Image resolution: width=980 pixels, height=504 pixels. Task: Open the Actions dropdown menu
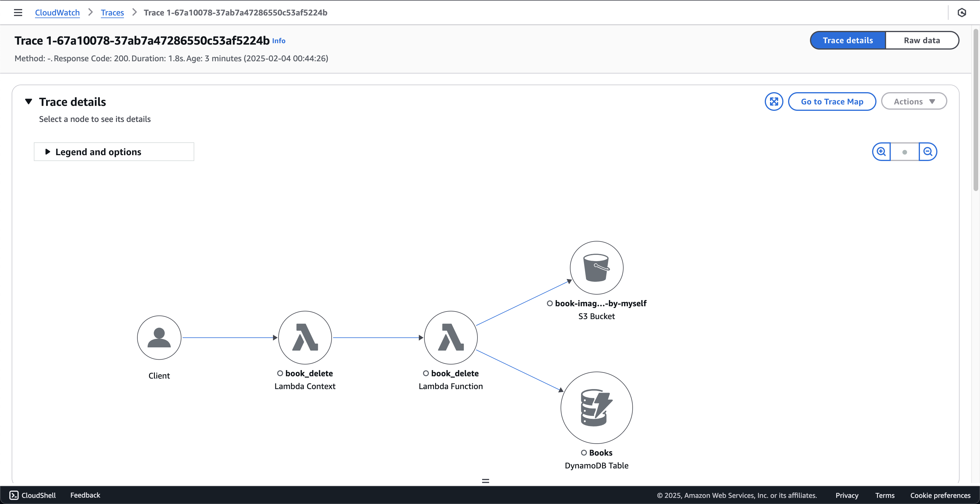point(914,101)
